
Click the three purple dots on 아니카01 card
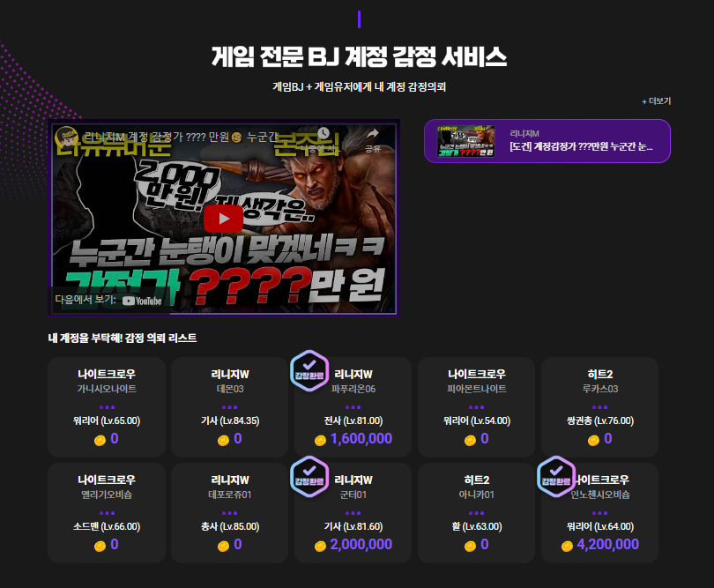(x=477, y=513)
